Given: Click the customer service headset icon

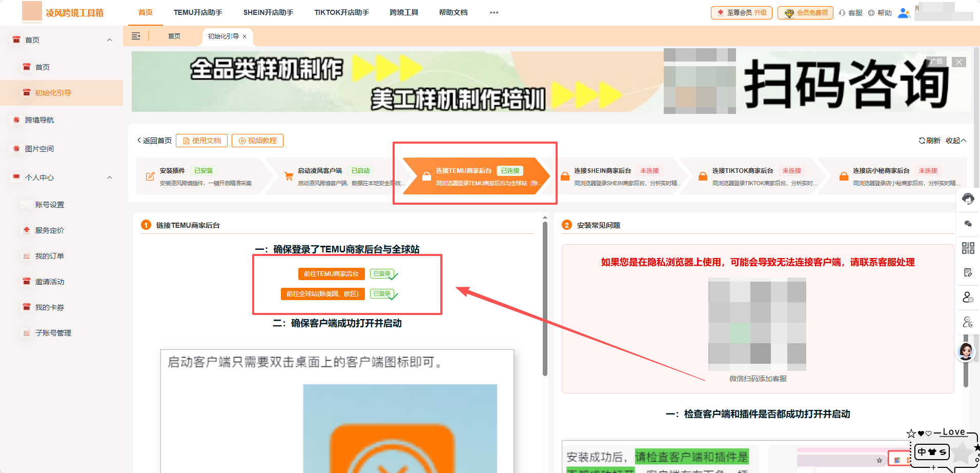Looking at the screenshot, I should [842, 13].
